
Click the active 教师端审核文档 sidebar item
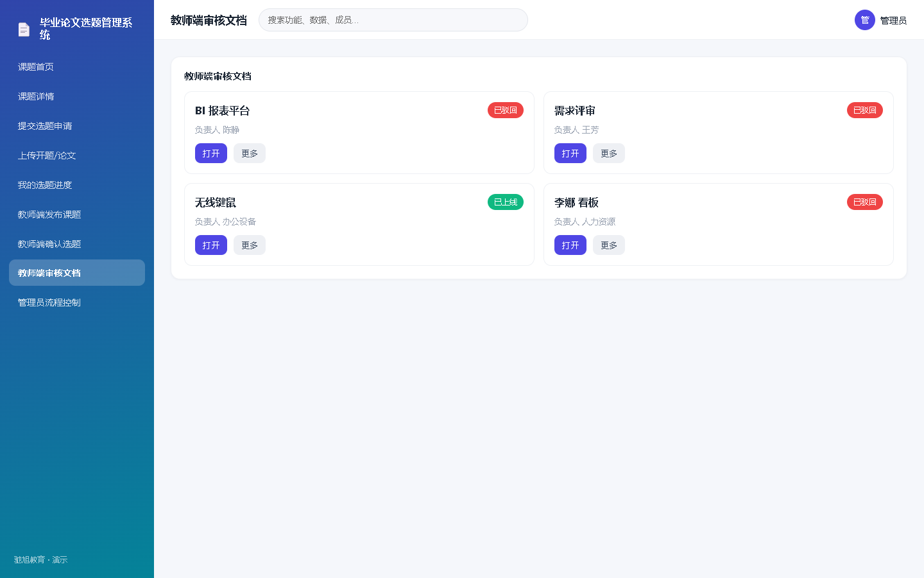tap(77, 273)
